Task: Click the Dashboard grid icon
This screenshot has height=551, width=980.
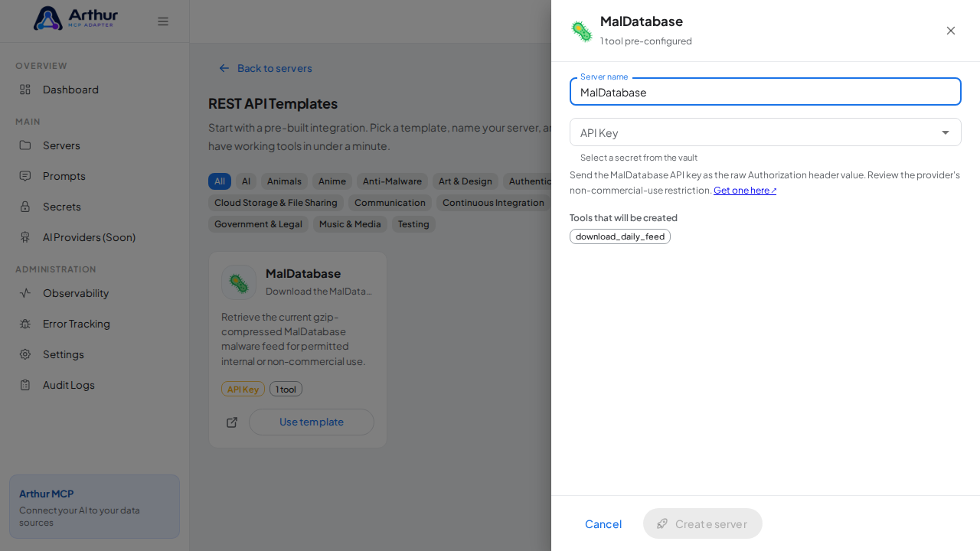Action: click(25, 90)
